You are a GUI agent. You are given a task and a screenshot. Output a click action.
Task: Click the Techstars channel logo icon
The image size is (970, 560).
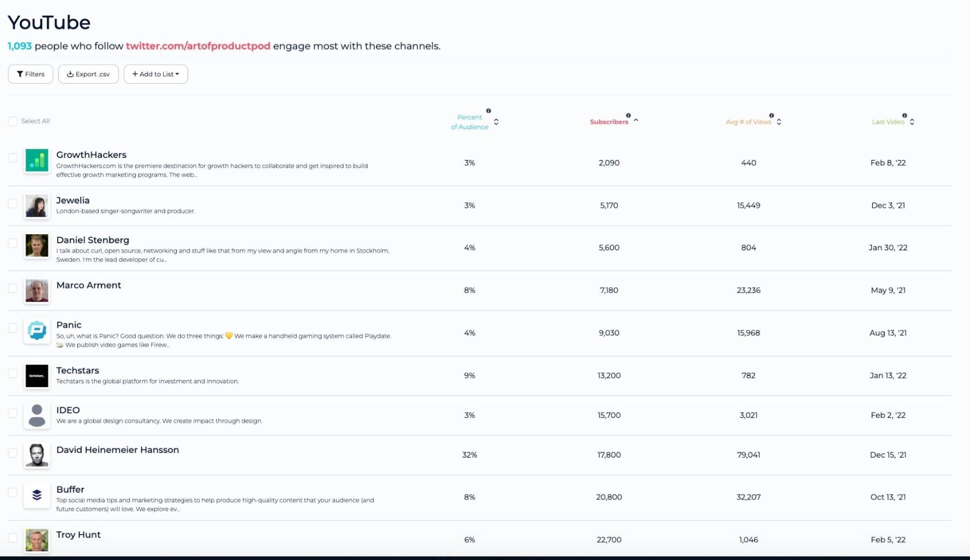coord(37,376)
